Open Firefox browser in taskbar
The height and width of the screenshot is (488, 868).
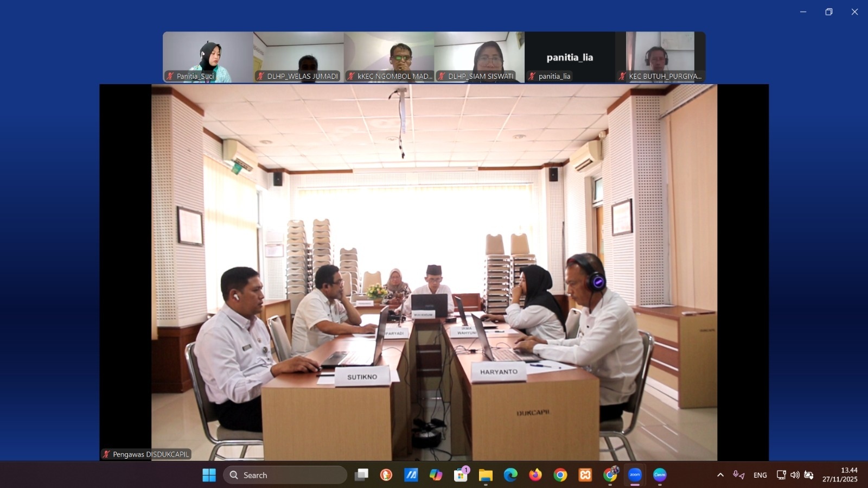(535, 475)
